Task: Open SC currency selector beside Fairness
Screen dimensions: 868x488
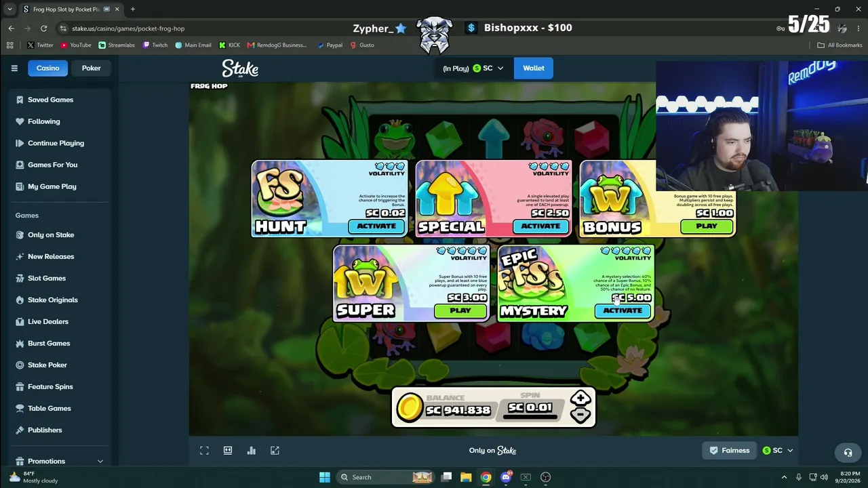Action: (x=778, y=451)
